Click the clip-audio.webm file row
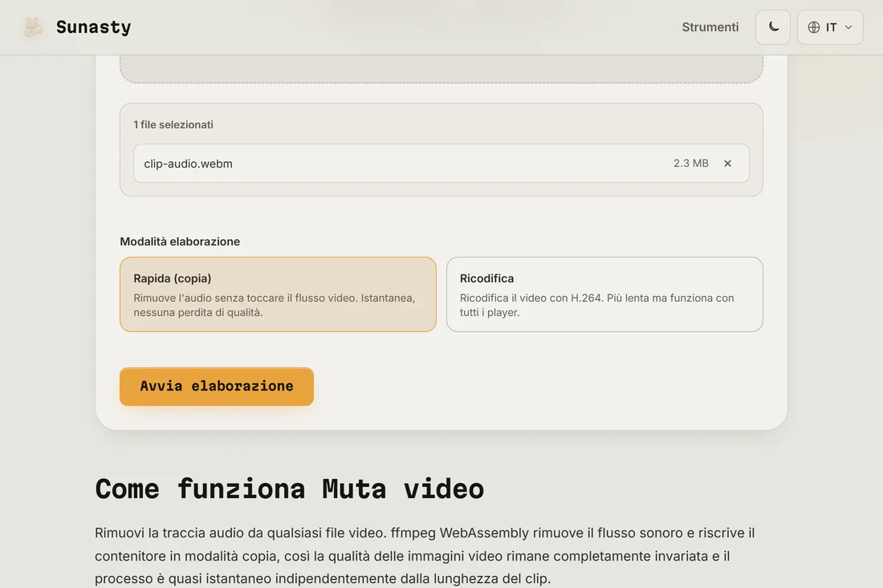The image size is (883, 588). coord(441,163)
